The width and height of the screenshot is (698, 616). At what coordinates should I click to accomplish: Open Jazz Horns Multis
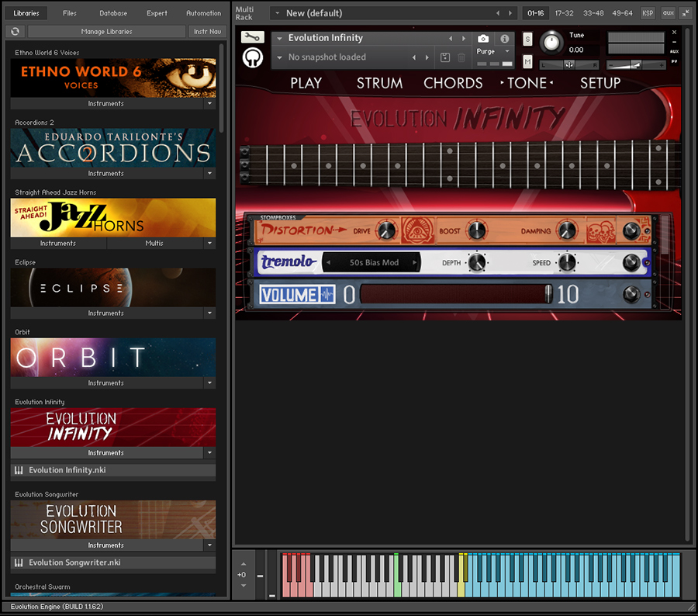coord(154,243)
